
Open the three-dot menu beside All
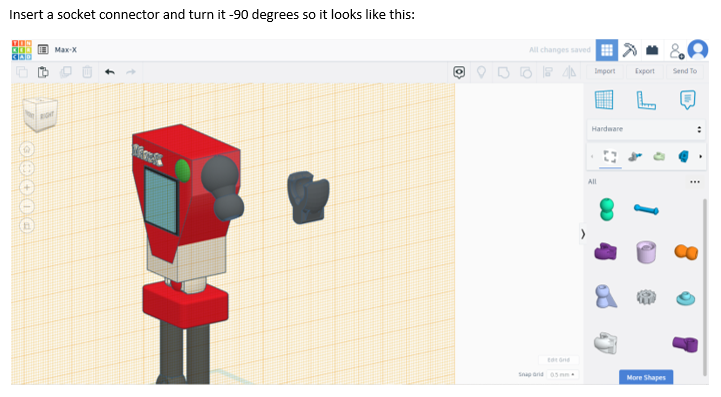pyautogui.click(x=695, y=182)
